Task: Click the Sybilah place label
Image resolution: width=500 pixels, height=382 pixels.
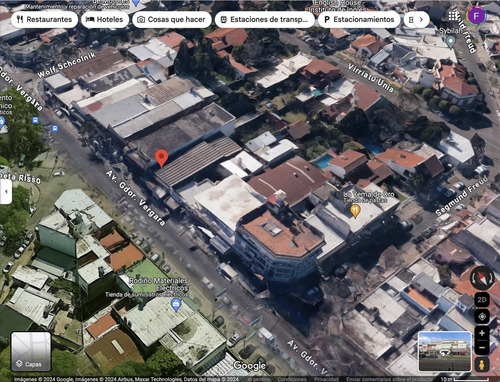Action: coord(451,31)
